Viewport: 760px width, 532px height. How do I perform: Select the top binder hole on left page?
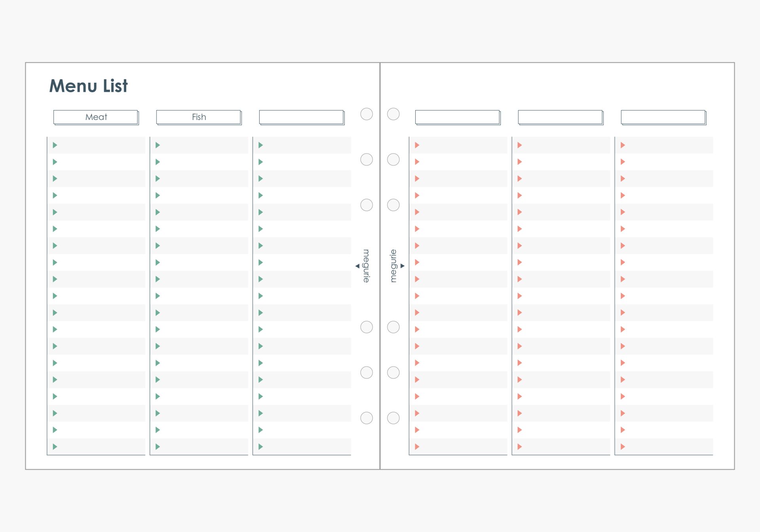click(x=367, y=114)
